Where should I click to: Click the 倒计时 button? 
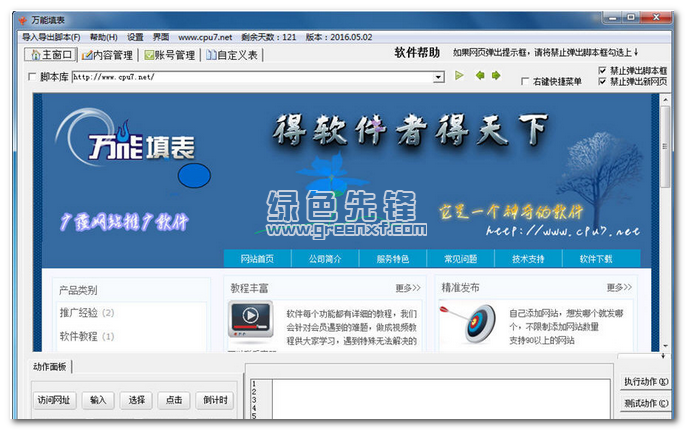[x=215, y=400]
